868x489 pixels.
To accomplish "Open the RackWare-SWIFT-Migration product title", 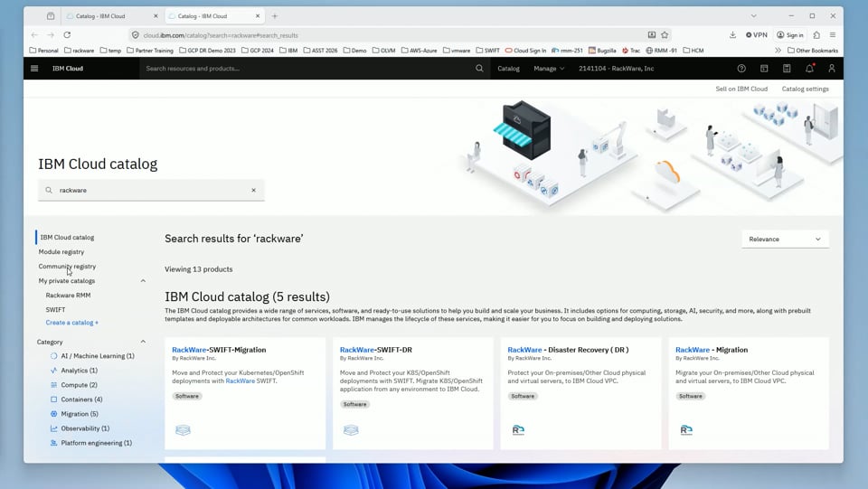I will (x=219, y=350).
